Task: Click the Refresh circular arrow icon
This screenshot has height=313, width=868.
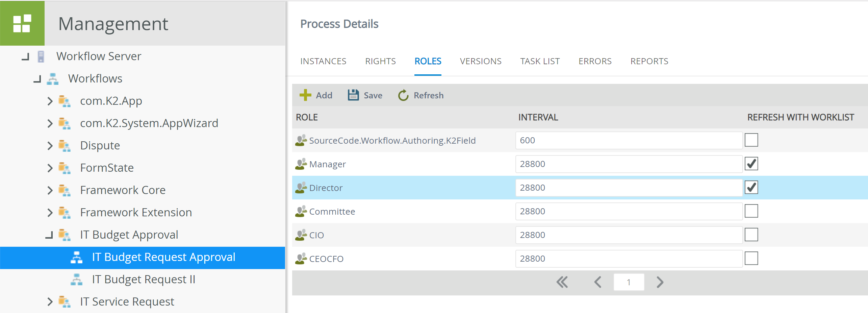Action: click(x=403, y=95)
